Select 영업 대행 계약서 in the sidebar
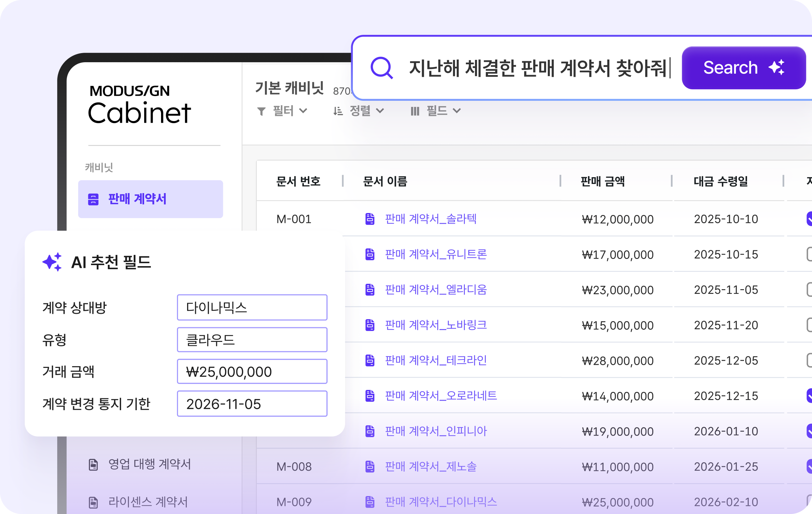 point(150,465)
